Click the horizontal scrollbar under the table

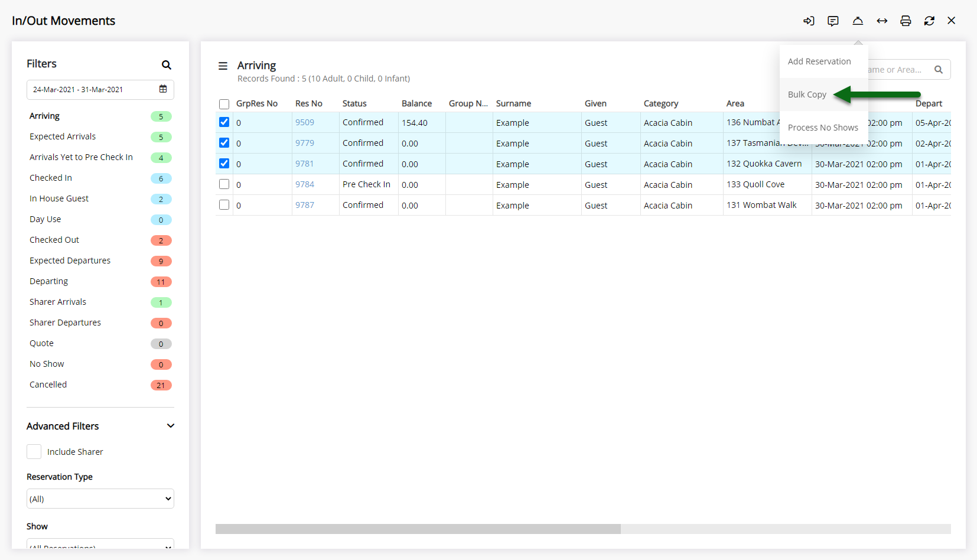pyautogui.click(x=418, y=529)
